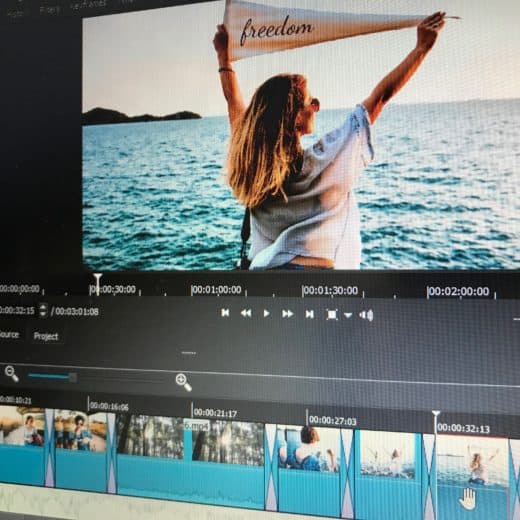
Task: Click the fast forward button
Action: 287,314
